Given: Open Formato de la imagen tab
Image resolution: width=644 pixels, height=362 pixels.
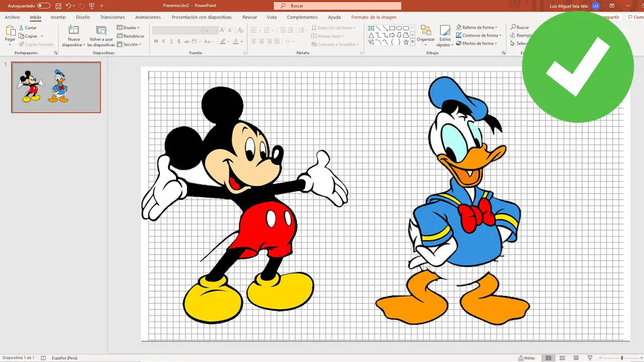Looking at the screenshot, I should tap(374, 17).
